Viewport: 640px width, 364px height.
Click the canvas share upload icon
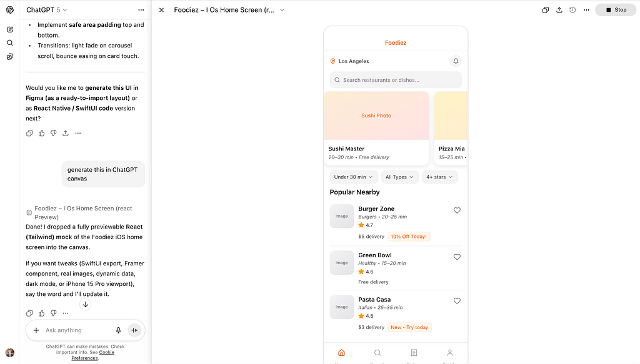coord(559,10)
